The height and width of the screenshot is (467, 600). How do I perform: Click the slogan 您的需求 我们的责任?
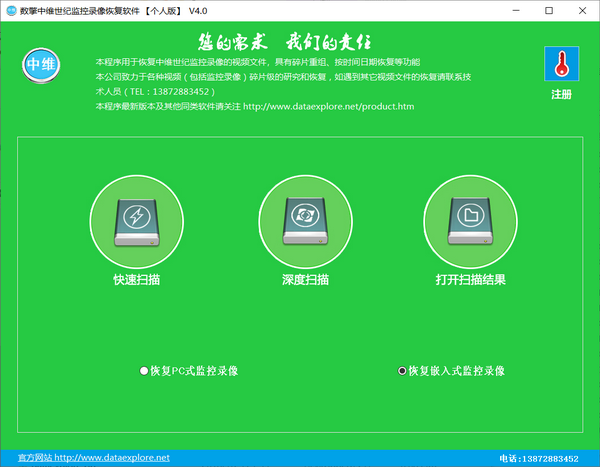(x=299, y=43)
